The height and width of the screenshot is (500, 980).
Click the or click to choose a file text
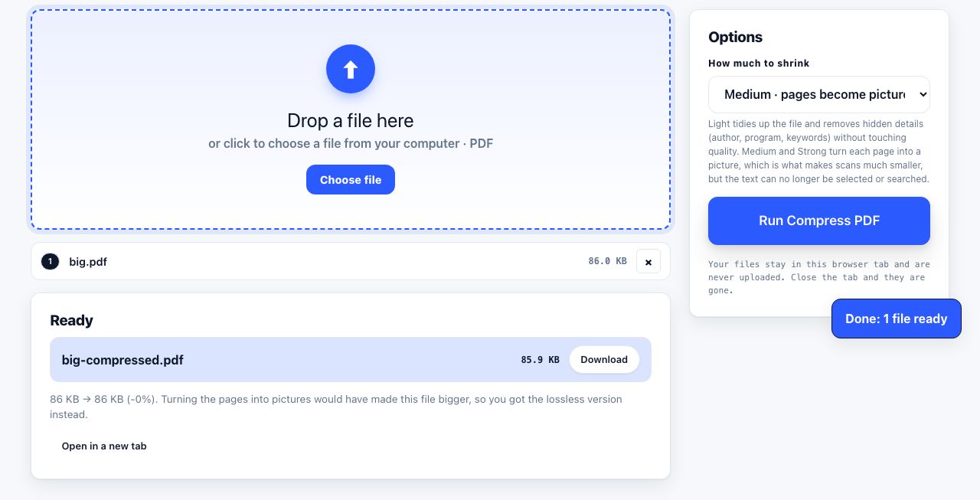[351, 143]
